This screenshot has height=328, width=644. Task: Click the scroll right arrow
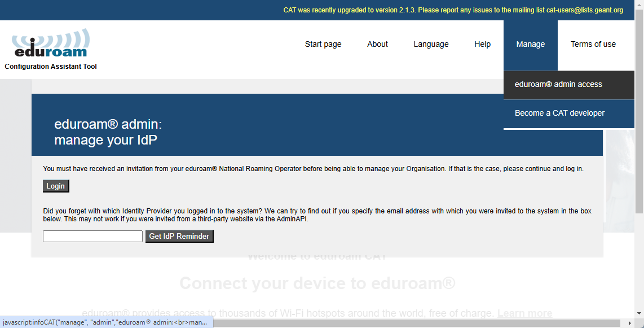click(630, 323)
